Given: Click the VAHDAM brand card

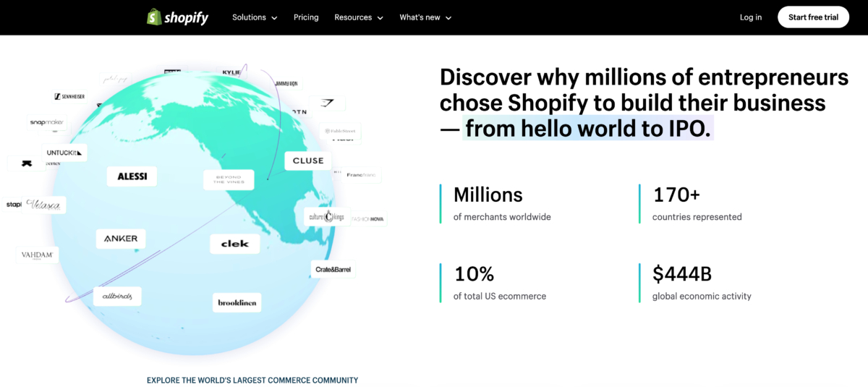Looking at the screenshot, I should (37, 255).
